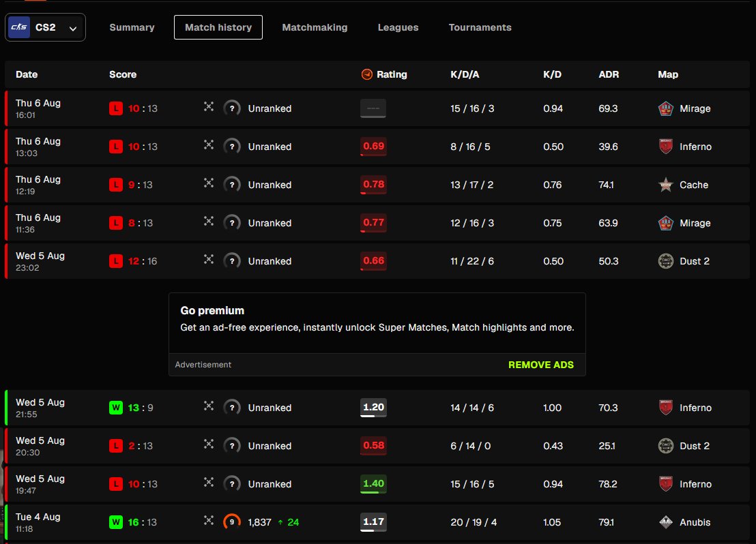Click unranked skill icon on the 16:01 match
The width and height of the screenshot is (756, 544).
tap(232, 108)
